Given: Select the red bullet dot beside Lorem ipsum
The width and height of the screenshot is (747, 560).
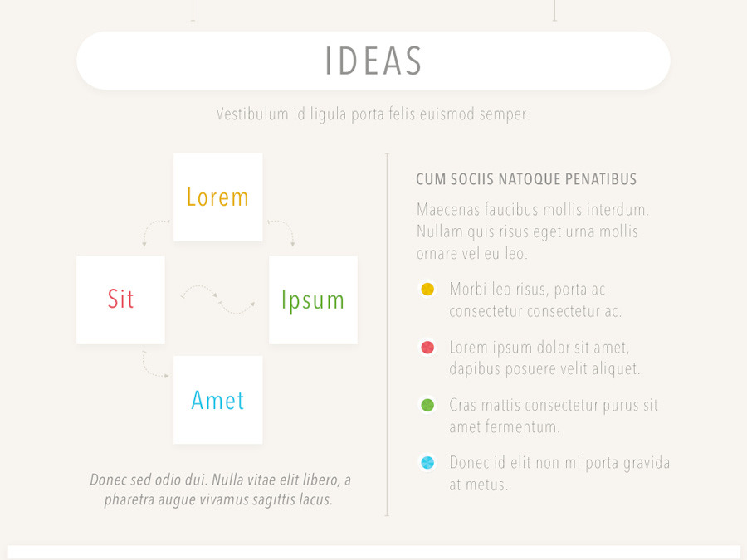Looking at the screenshot, I should pos(427,348).
